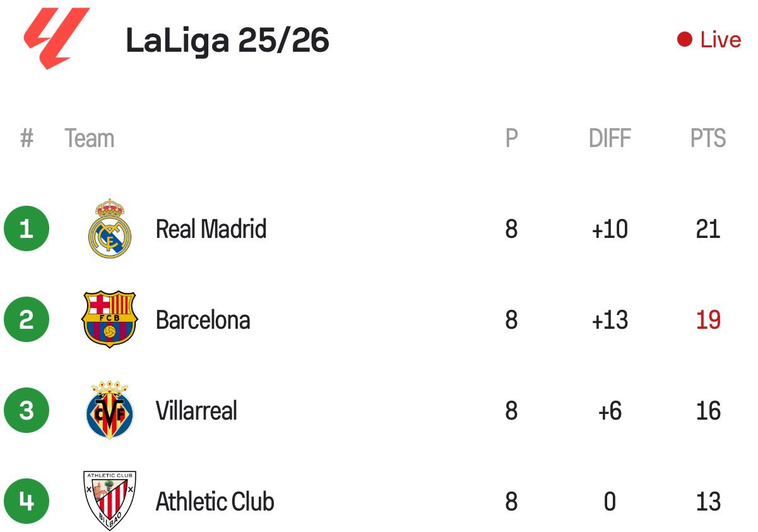This screenshot has height=532, width=758.
Task: Select the green position 3 badge
Action: [x=27, y=410]
